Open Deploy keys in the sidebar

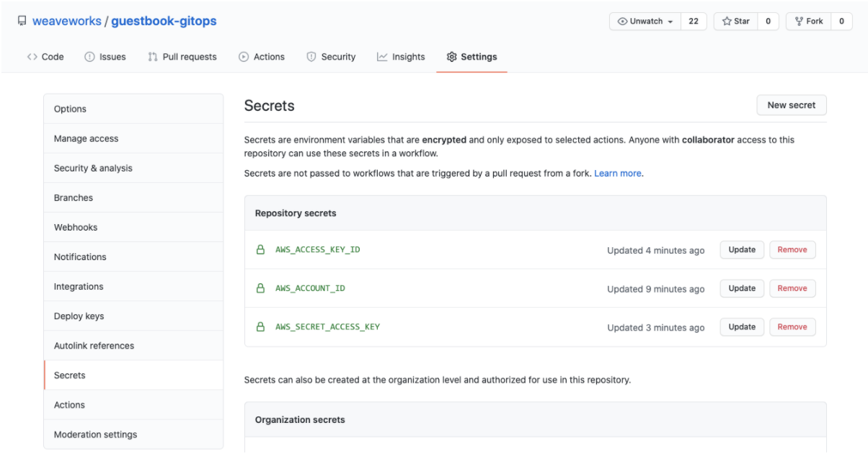point(79,316)
